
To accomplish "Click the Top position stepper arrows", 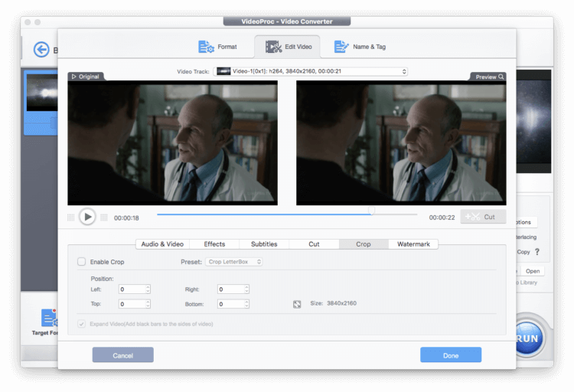I will [148, 304].
